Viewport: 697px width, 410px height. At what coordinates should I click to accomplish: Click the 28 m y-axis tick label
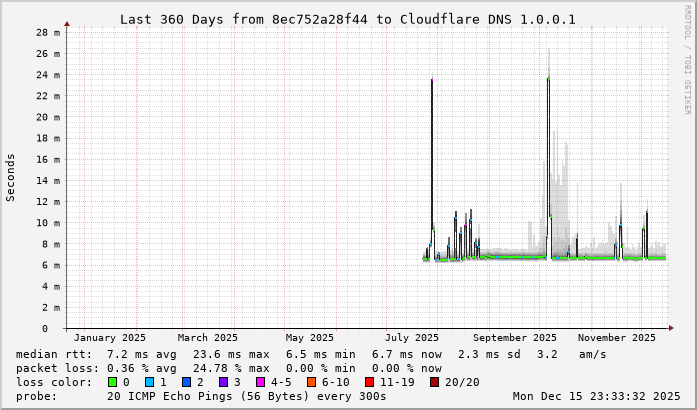(49, 32)
